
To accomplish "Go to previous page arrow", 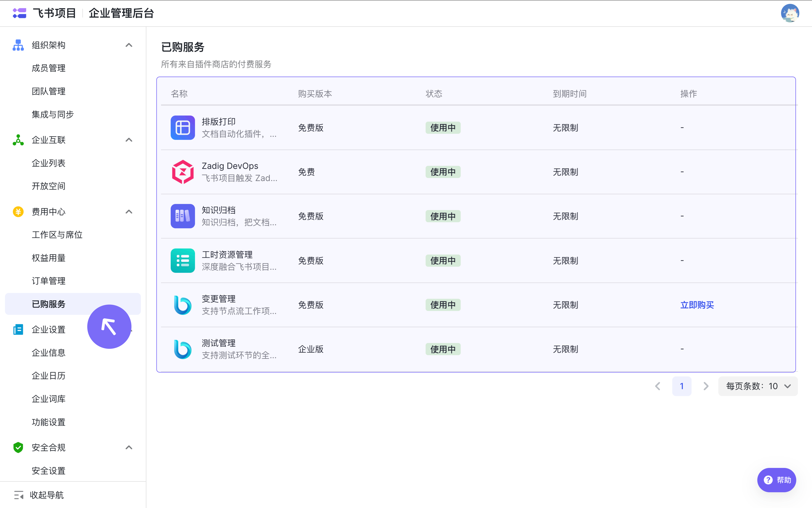I will (x=658, y=386).
